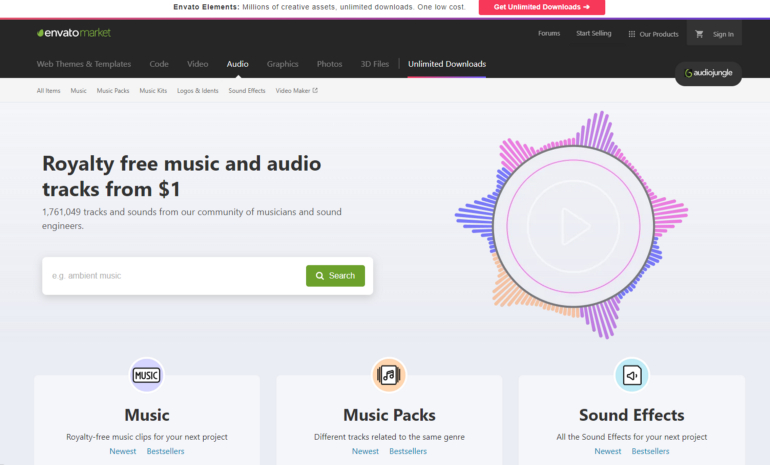Click the green Search button
770x465 pixels.
[x=335, y=275]
